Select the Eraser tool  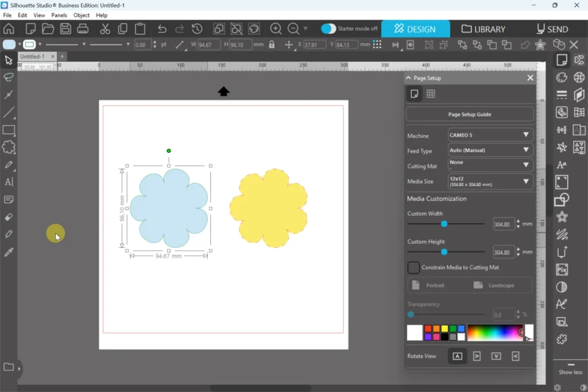9,217
